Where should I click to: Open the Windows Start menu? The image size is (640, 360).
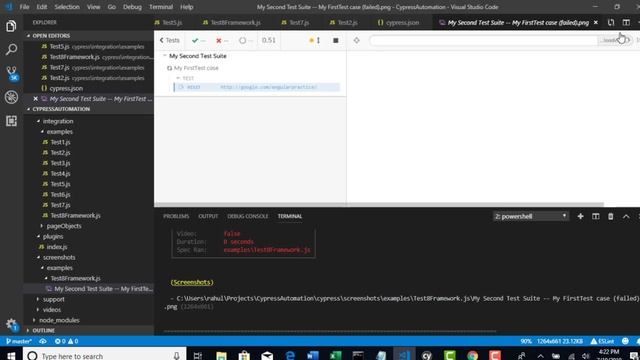coord(11,356)
